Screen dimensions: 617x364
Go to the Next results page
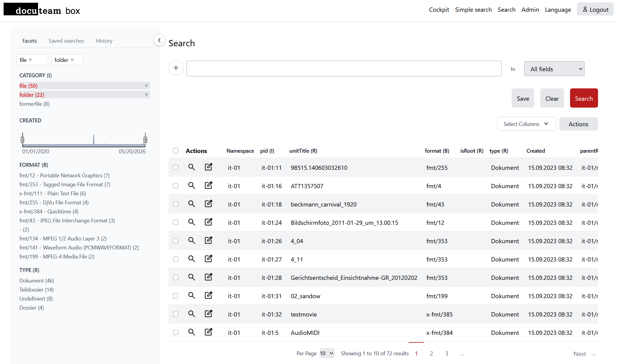584,354
